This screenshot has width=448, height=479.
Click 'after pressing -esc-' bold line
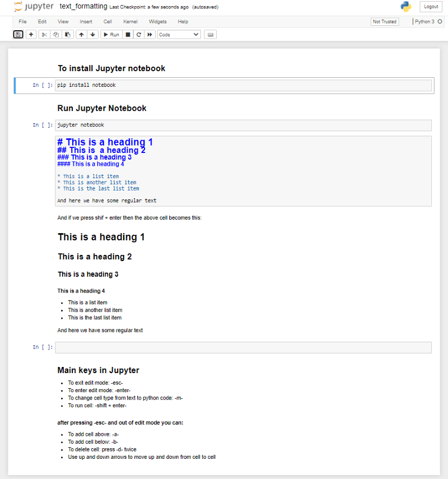pos(120,423)
